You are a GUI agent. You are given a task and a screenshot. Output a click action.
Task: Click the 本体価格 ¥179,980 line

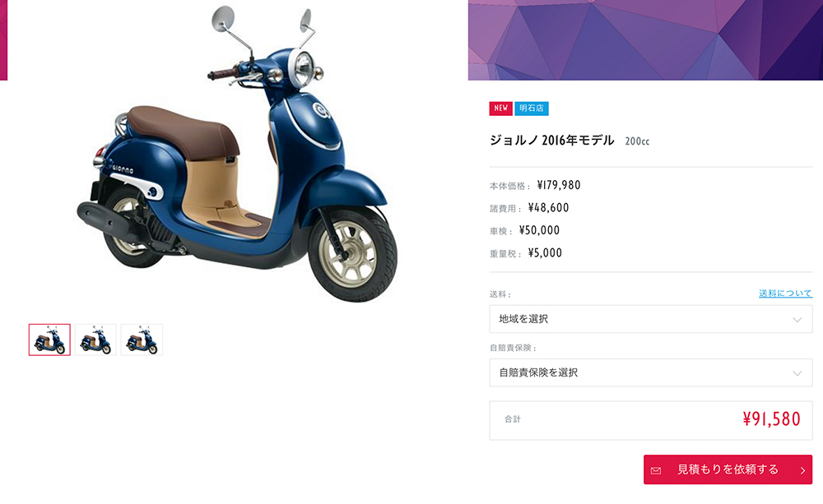pos(535,185)
